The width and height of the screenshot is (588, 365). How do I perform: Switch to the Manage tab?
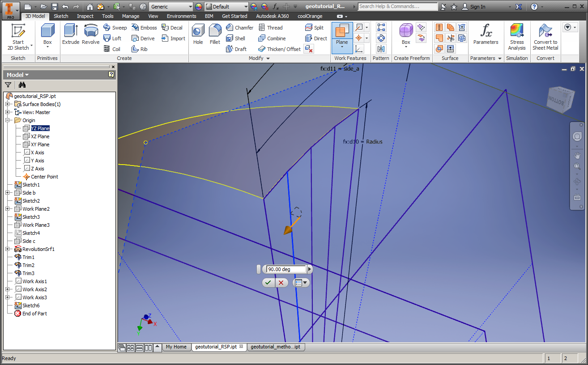click(x=131, y=16)
